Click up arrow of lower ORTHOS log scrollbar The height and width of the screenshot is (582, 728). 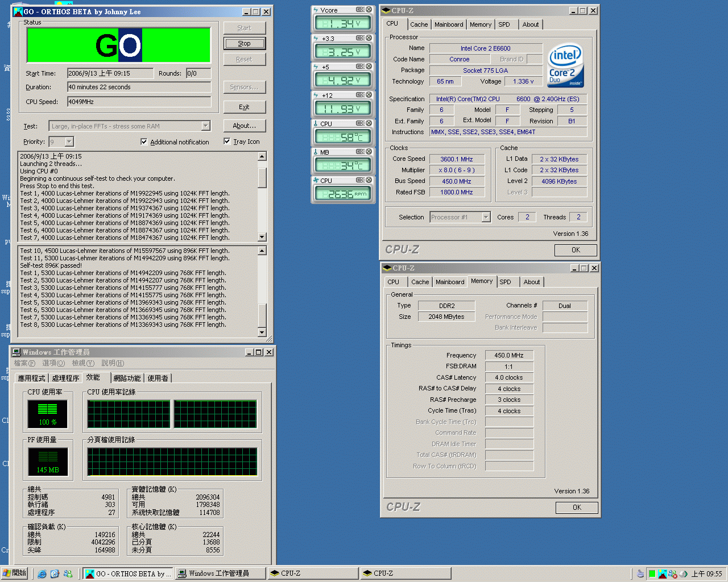click(262, 251)
